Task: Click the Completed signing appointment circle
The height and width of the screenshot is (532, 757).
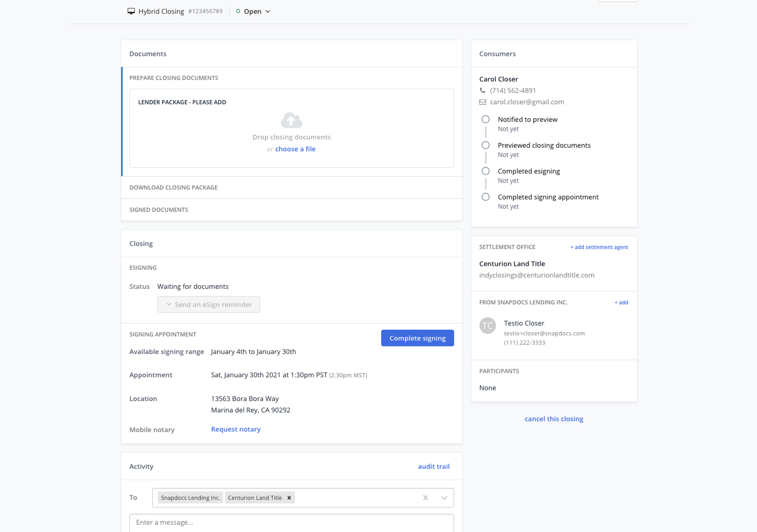Action: [x=485, y=197]
